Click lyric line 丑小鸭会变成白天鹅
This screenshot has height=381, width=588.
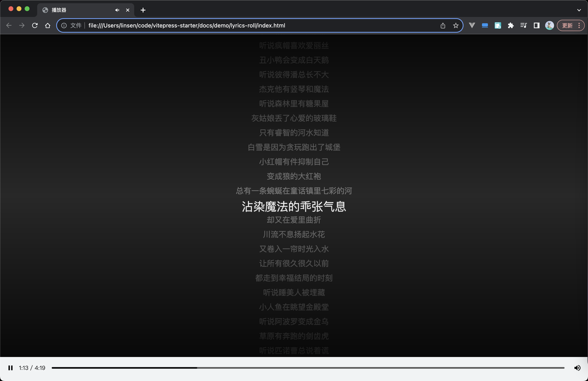click(294, 60)
